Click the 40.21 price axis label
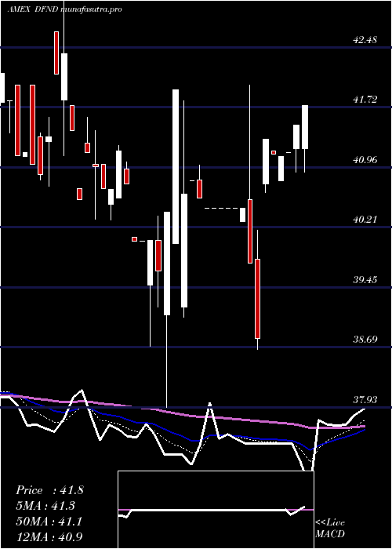The image size is (392, 549). point(365,220)
